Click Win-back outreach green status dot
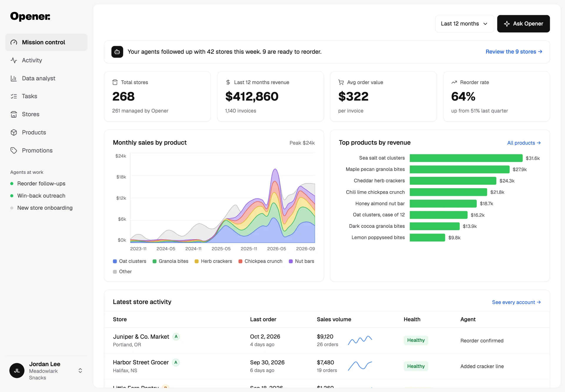Viewport: 565px width, 392px height. pyautogui.click(x=12, y=196)
